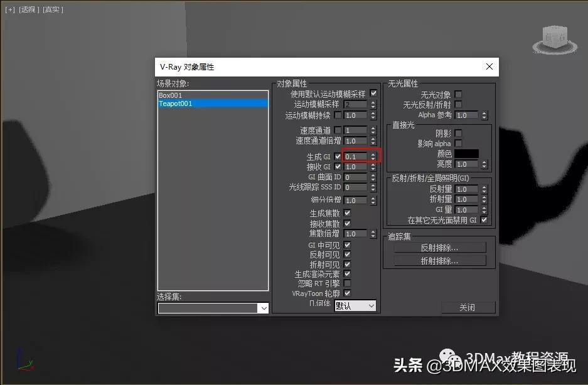Click the 折射排除... button
Image resolution: width=588 pixels, height=385 pixels.
point(439,261)
